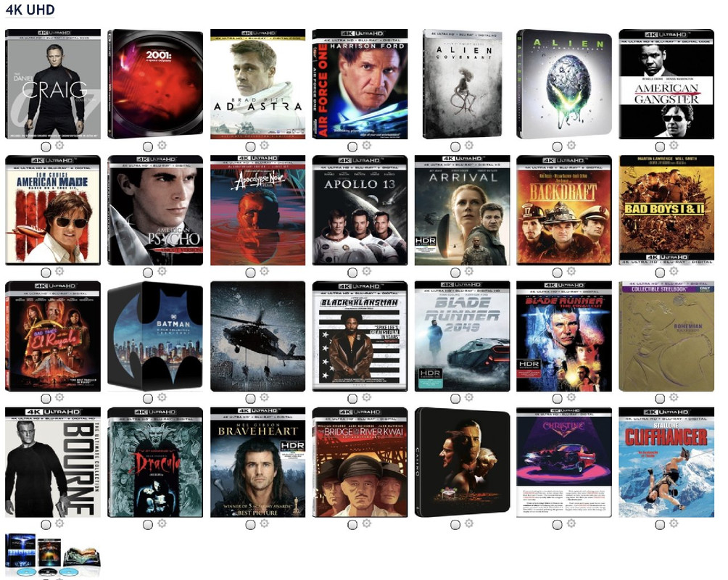Tick the checkbox under Blade Runner 2049
Image resolution: width=728 pixels, height=580 pixels.
click(455, 399)
